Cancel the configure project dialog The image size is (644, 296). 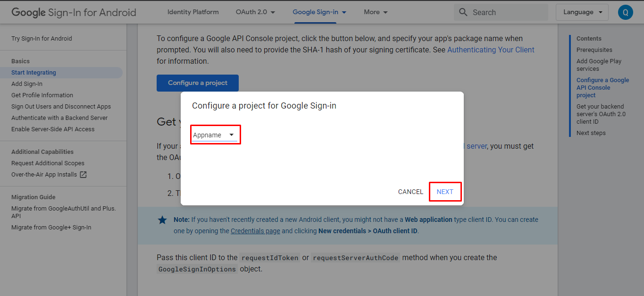click(410, 192)
